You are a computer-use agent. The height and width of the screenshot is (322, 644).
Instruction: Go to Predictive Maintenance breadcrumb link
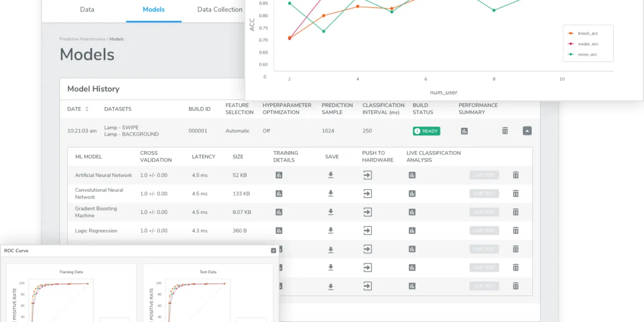pyautogui.click(x=83, y=39)
